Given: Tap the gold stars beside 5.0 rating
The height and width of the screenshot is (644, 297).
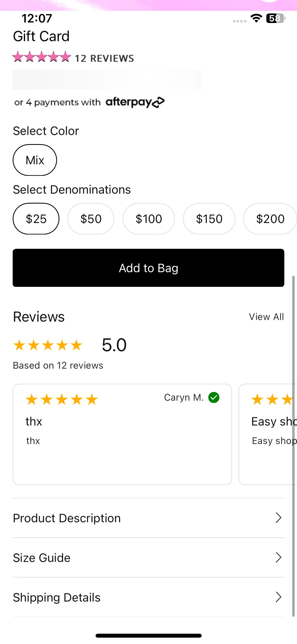Looking at the screenshot, I should [48, 345].
